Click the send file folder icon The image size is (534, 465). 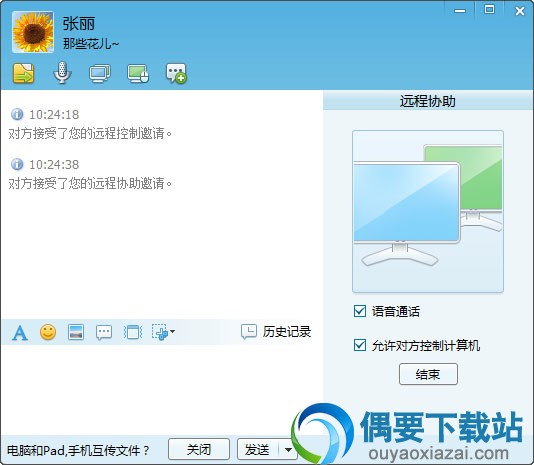pyautogui.click(x=23, y=73)
